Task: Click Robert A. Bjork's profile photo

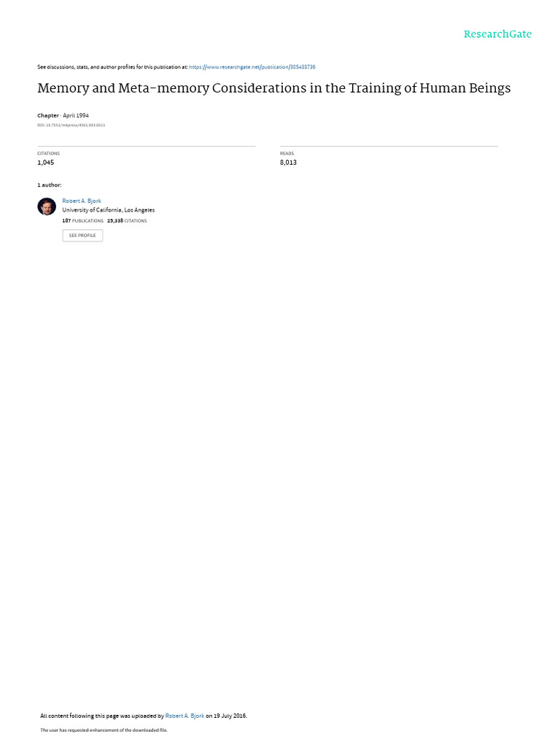Action: (x=47, y=206)
